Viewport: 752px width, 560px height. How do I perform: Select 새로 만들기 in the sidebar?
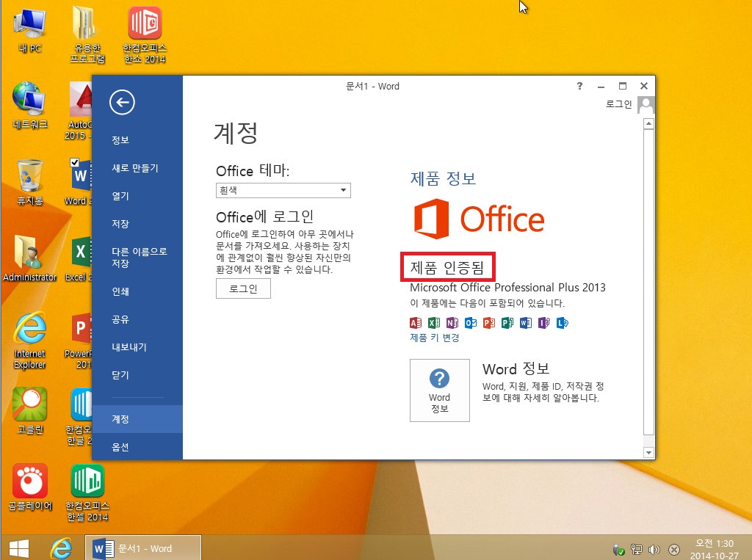[135, 168]
